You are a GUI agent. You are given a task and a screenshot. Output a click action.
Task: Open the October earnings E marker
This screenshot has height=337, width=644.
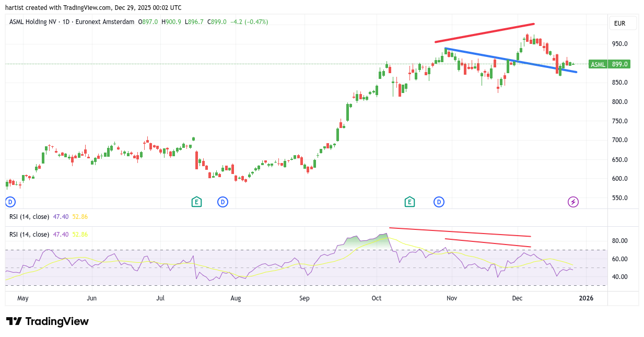[409, 202]
